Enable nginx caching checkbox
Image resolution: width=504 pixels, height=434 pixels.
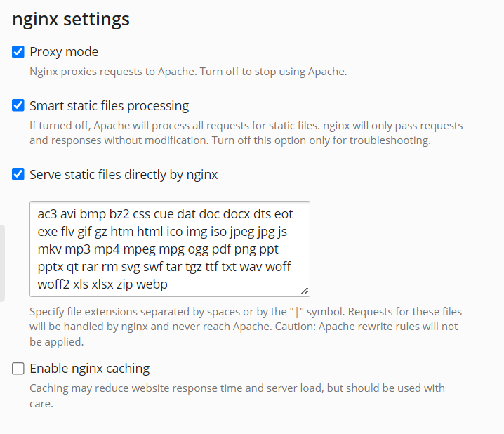(18, 369)
